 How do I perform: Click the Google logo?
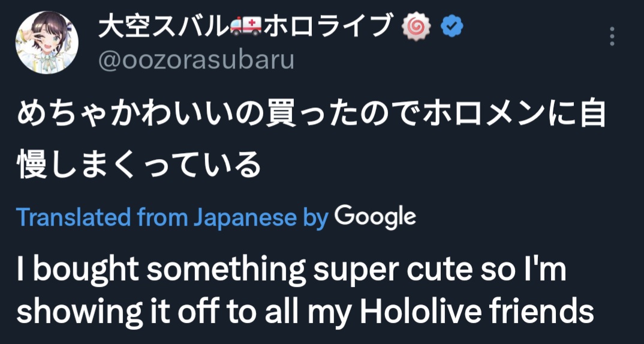pyautogui.click(x=375, y=218)
